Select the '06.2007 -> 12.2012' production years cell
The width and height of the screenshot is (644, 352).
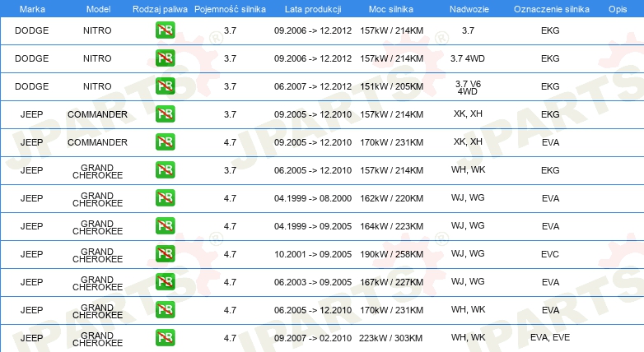coord(313,86)
